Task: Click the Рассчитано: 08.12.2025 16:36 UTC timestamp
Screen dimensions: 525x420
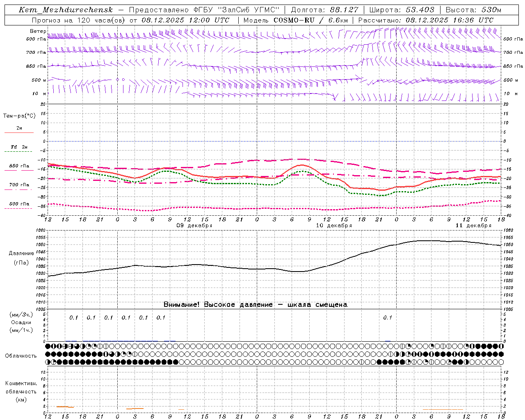Action: tap(426, 20)
